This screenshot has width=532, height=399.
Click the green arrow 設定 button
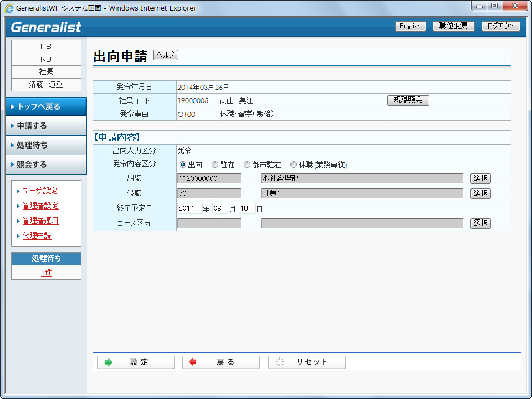[136, 362]
